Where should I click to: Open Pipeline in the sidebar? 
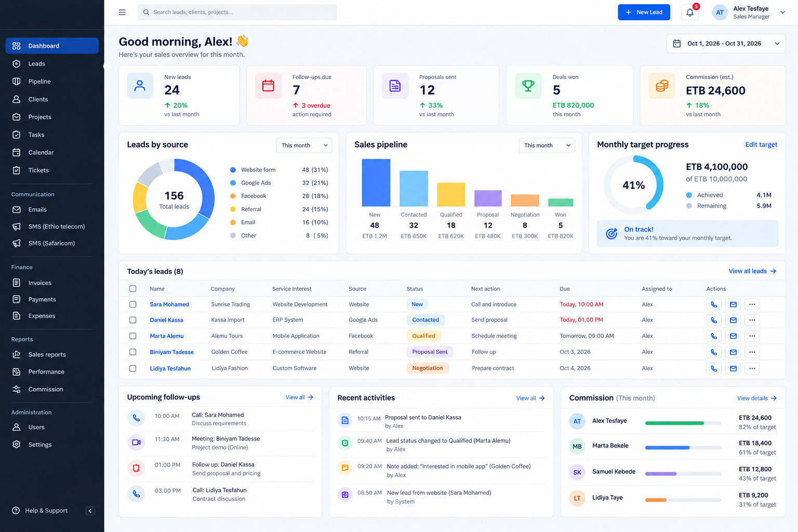click(x=52, y=82)
